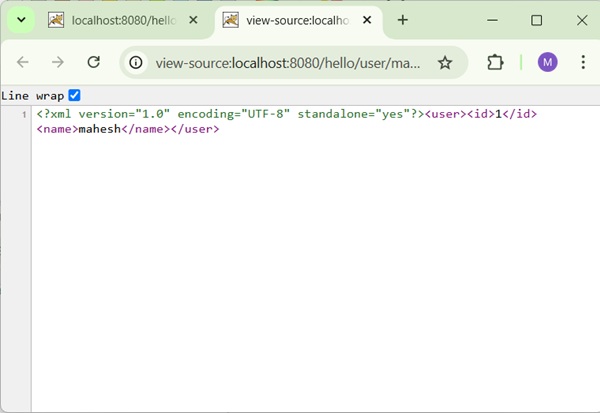Open the profile avatar M
600x413 pixels.
pyautogui.click(x=547, y=62)
